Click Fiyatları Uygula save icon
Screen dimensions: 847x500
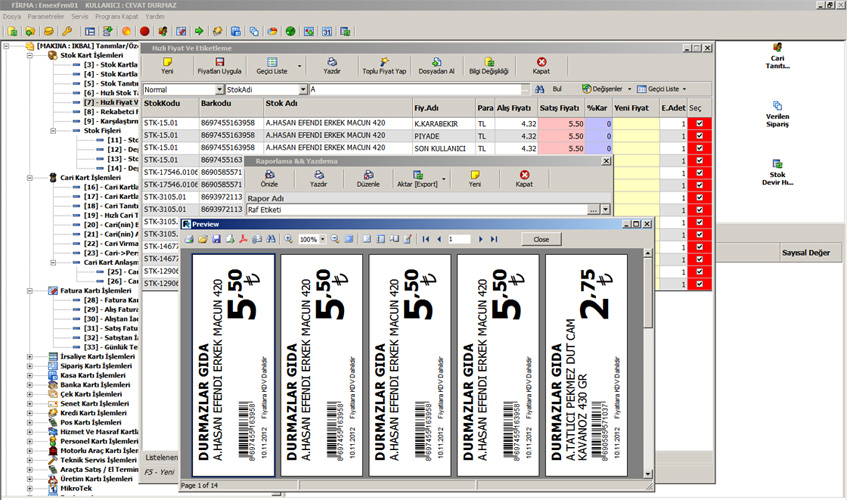pyautogui.click(x=219, y=66)
